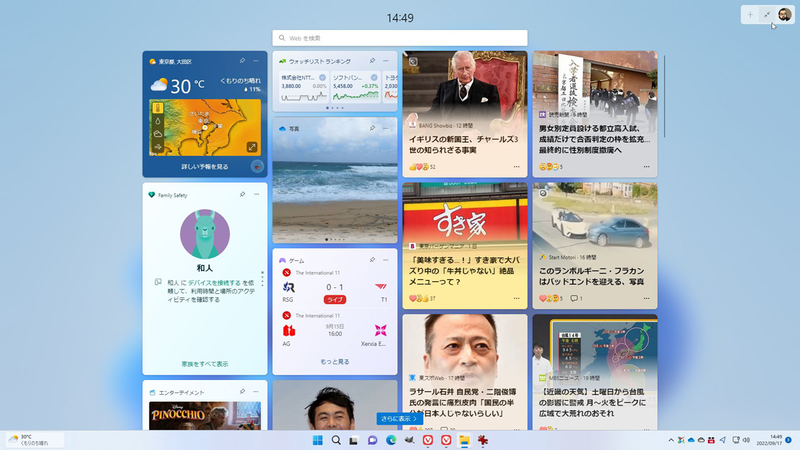Open エンターテイメント widget options menu

pyautogui.click(x=256, y=391)
